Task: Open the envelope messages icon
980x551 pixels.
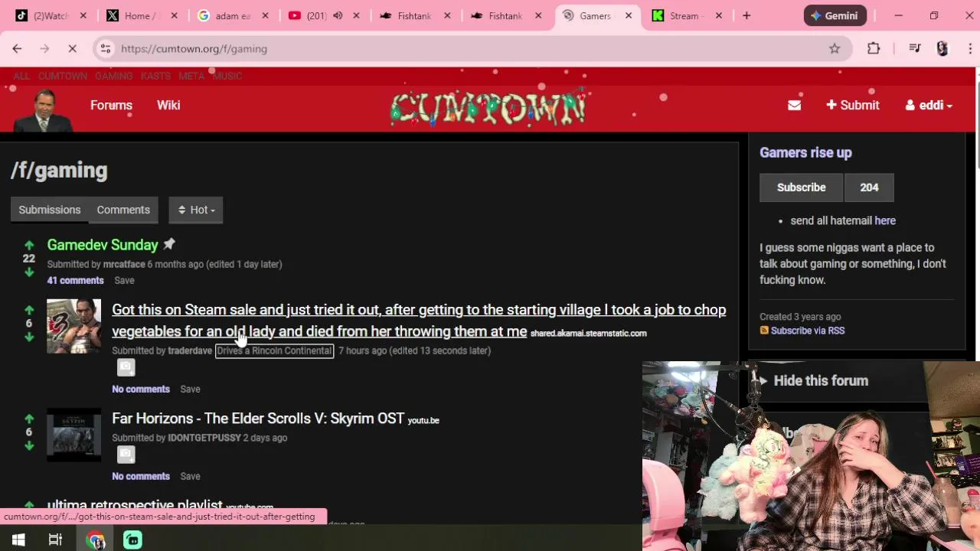Action: [794, 105]
